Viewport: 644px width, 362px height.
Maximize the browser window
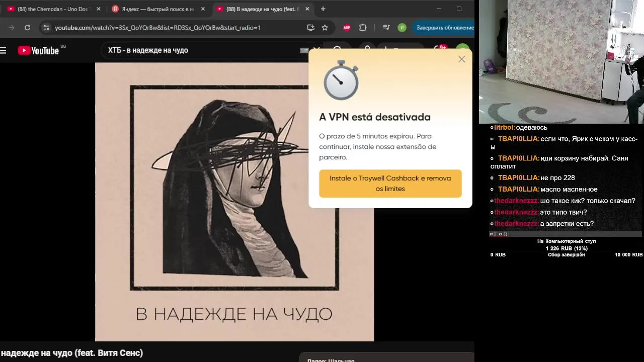[459, 9]
